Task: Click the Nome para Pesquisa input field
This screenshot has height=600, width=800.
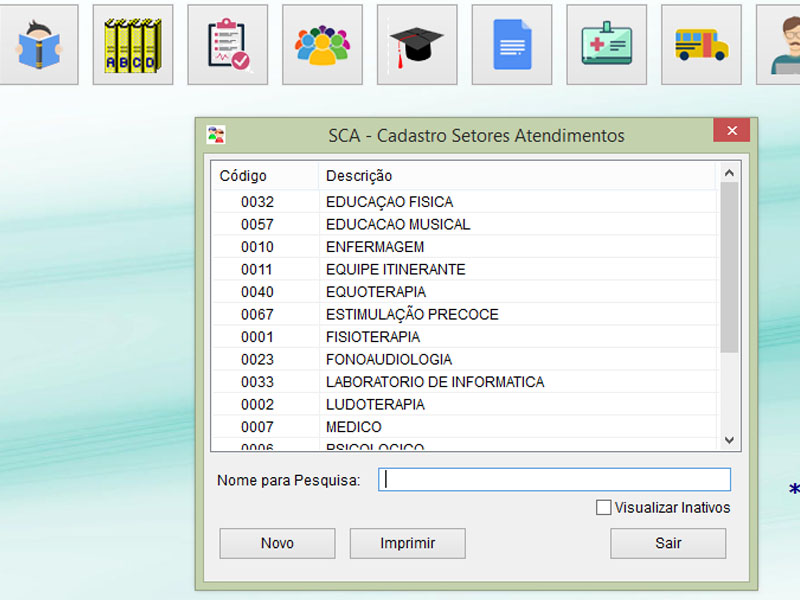Action: point(554,480)
